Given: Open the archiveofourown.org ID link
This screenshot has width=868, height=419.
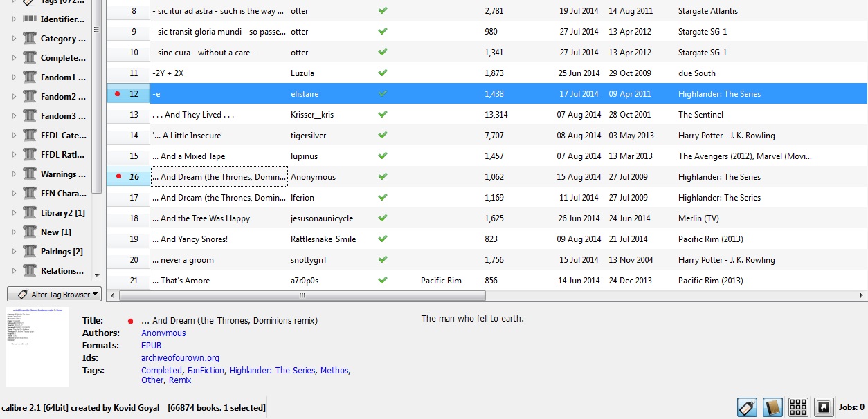Looking at the screenshot, I should point(180,358).
